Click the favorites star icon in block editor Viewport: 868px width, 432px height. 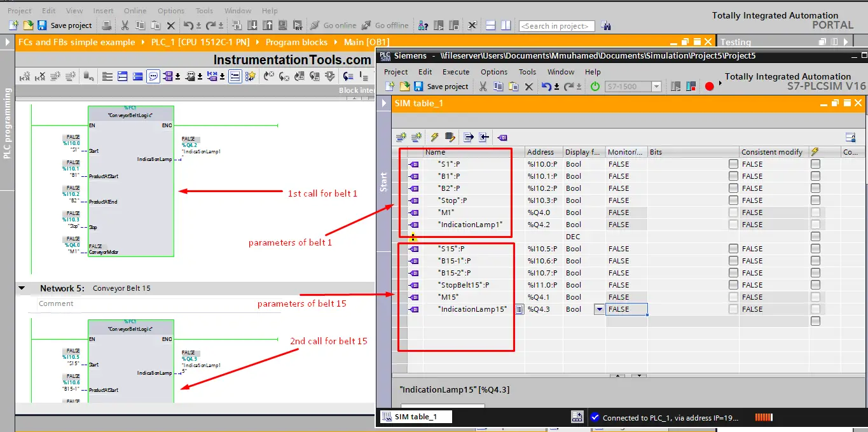click(x=251, y=76)
